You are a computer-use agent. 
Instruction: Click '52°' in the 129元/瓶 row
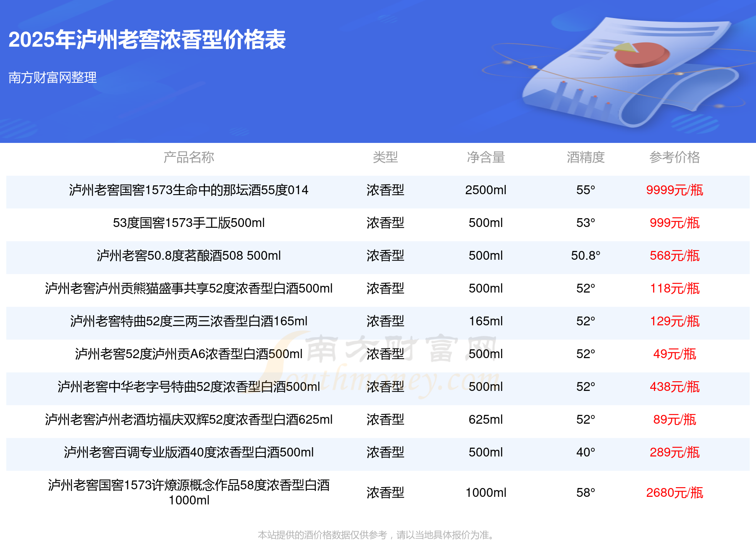pyautogui.click(x=586, y=321)
